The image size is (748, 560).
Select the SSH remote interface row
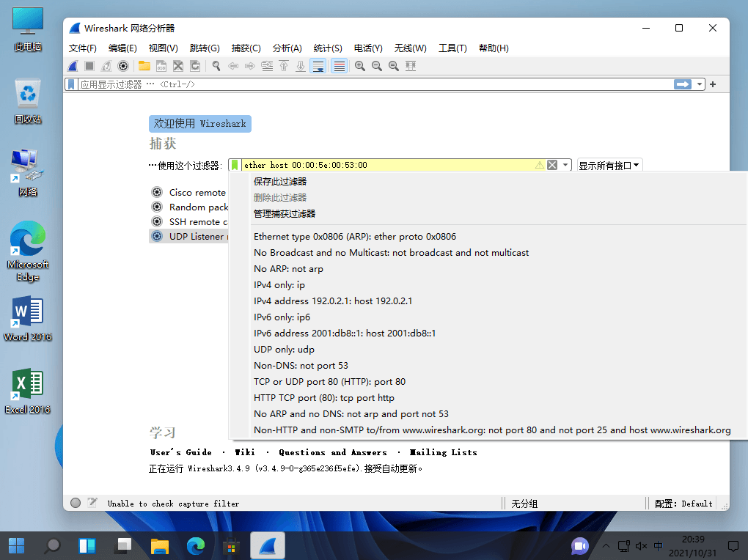point(189,222)
